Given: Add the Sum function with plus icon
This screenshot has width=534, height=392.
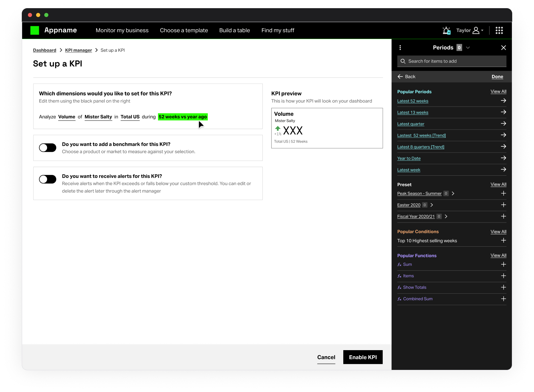Looking at the screenshot, I should coord(503,264).
